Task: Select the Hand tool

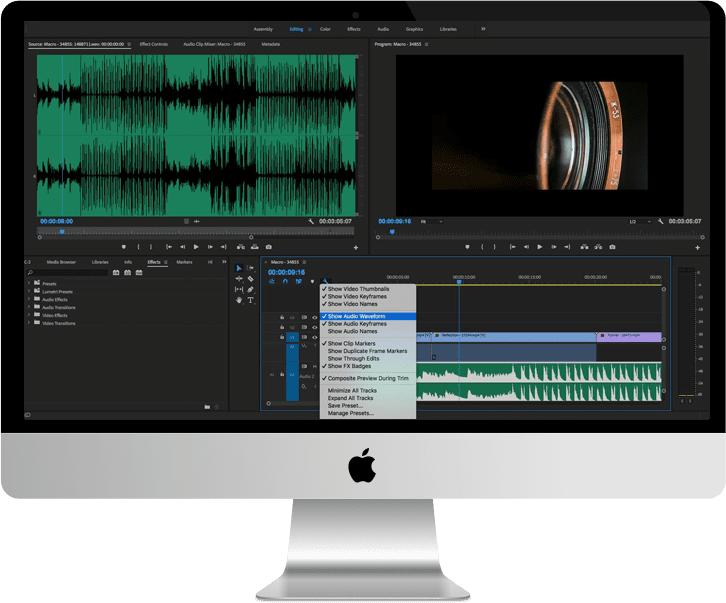Action: pyautogui.click(x=239, y=300)
